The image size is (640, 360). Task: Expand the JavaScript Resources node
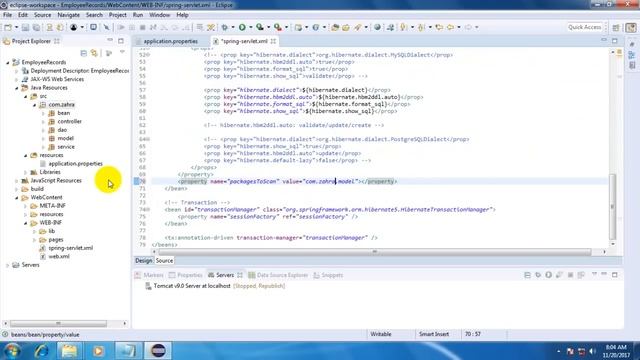click(16, 181)
